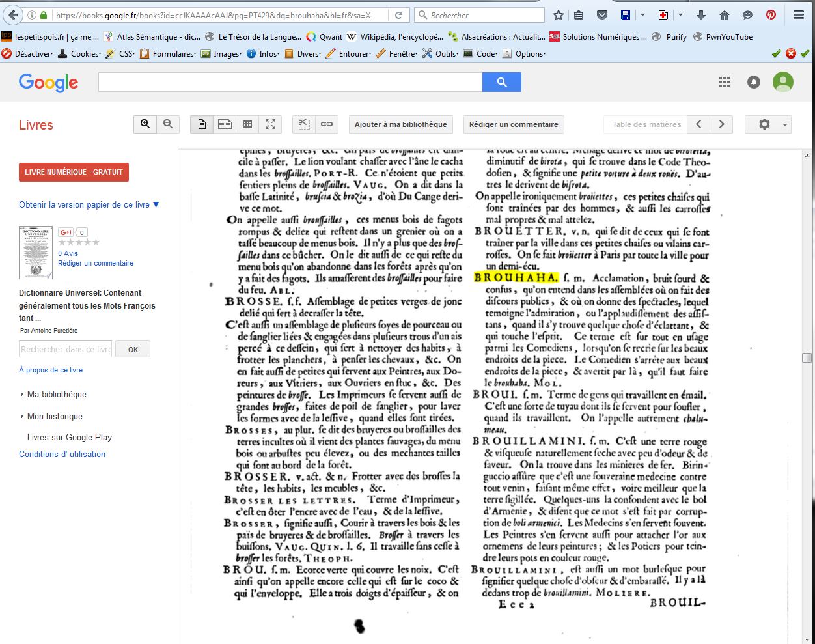Image resolution: width=815 pixels, height=644 pixels.
Task: Expand Mon historique section
Action: point(55,416)
